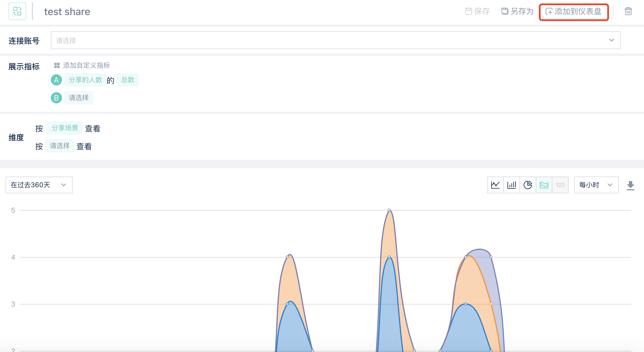Click the chart-switch icon at top left
This screenshot has width=644, height=352.
17,11
